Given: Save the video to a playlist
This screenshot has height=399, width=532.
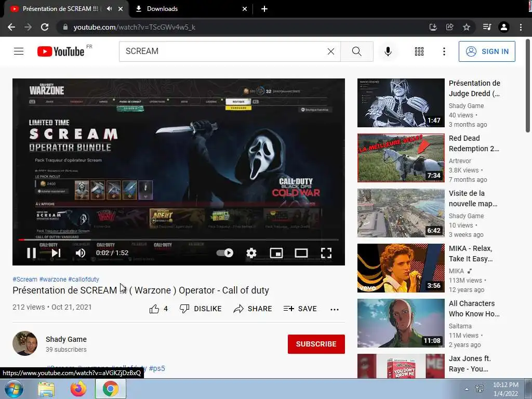Looking at the screenshot, I should (300, 309).
